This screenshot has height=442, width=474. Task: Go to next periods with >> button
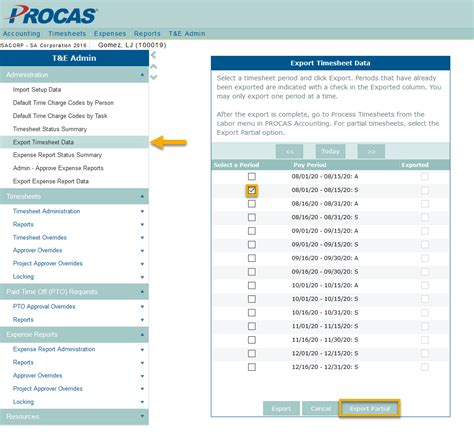pos(371,151)
